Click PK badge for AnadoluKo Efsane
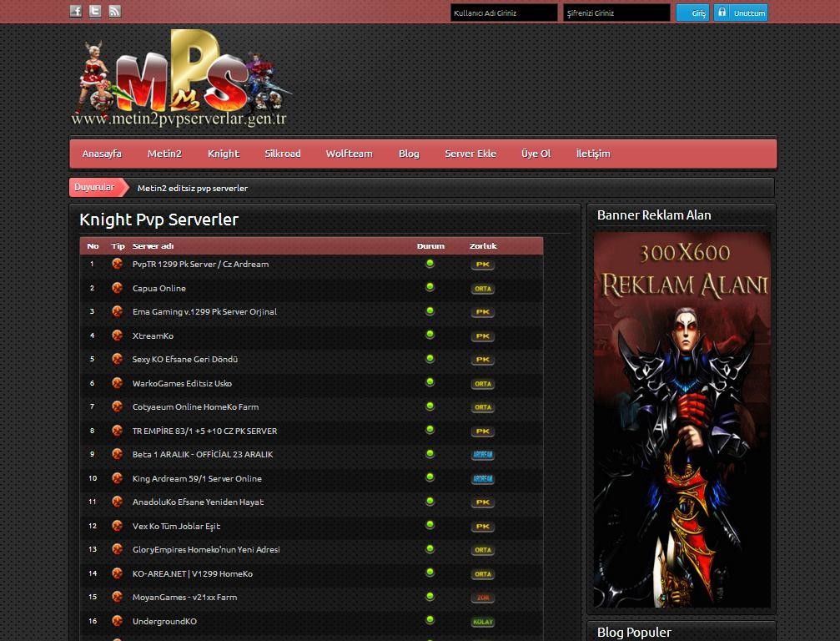This screenshot has width=840, height=641. pyautogui.click(x=483, y=502)
